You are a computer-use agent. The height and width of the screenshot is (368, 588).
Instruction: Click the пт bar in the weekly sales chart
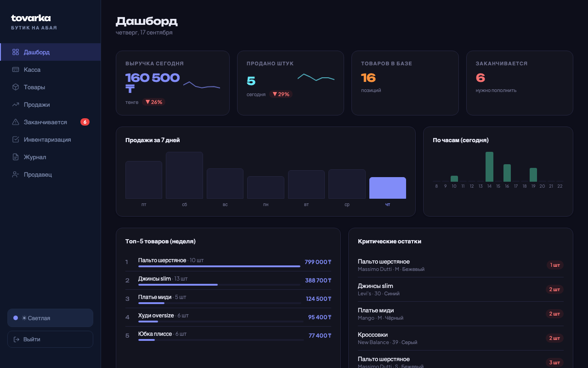tap(144, 180)
